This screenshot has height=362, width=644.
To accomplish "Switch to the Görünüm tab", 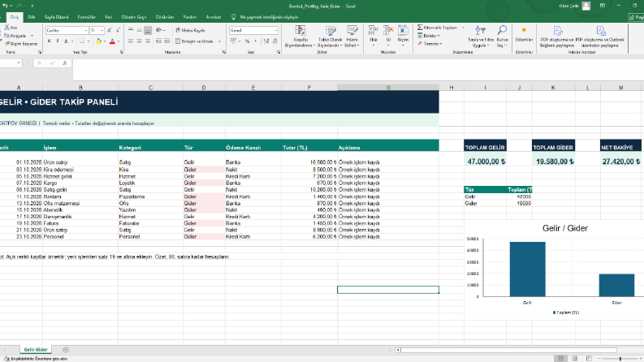I will [165, 17].
